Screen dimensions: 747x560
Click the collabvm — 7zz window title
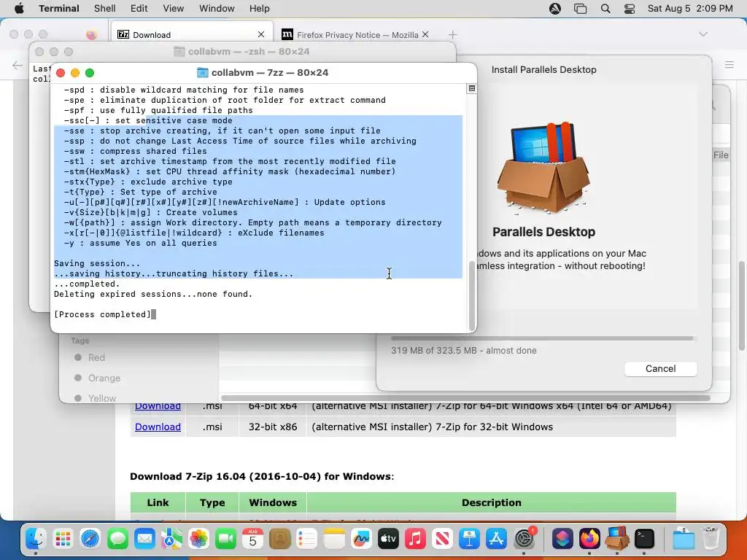click(x=270, y=72)
